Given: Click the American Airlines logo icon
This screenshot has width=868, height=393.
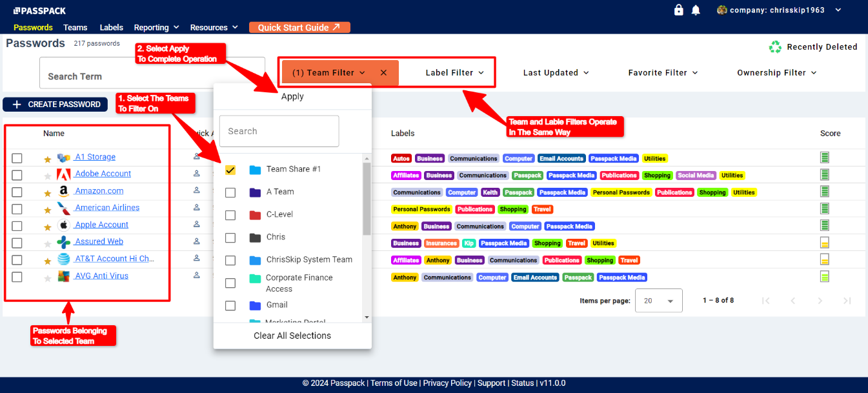Looking at the screenshot, I should (x=63, y=208).
